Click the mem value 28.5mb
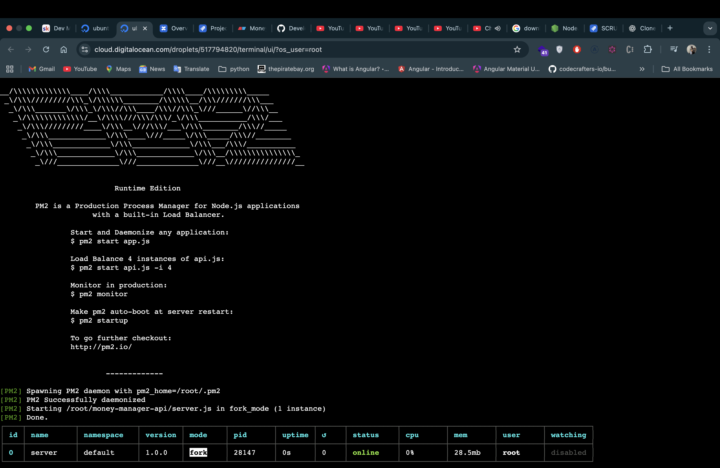 [467, 452]
